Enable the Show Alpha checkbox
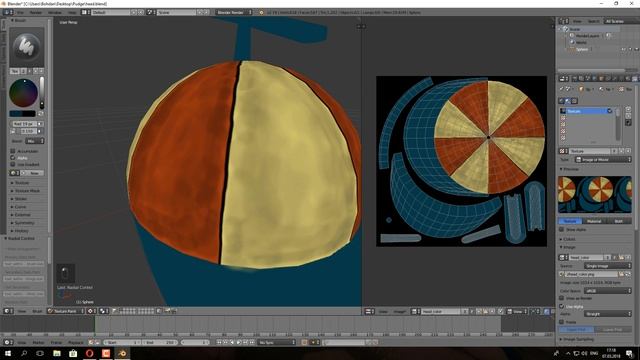 (x=562, y=229)
